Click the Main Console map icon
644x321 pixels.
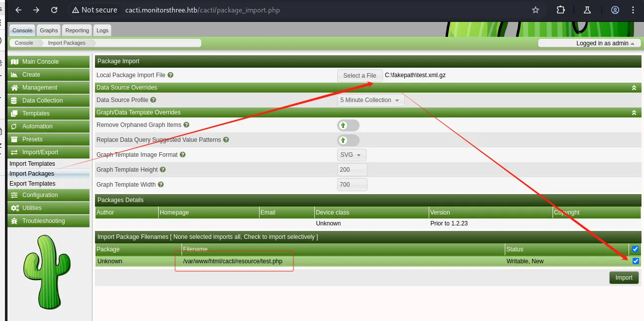(14, 62)
